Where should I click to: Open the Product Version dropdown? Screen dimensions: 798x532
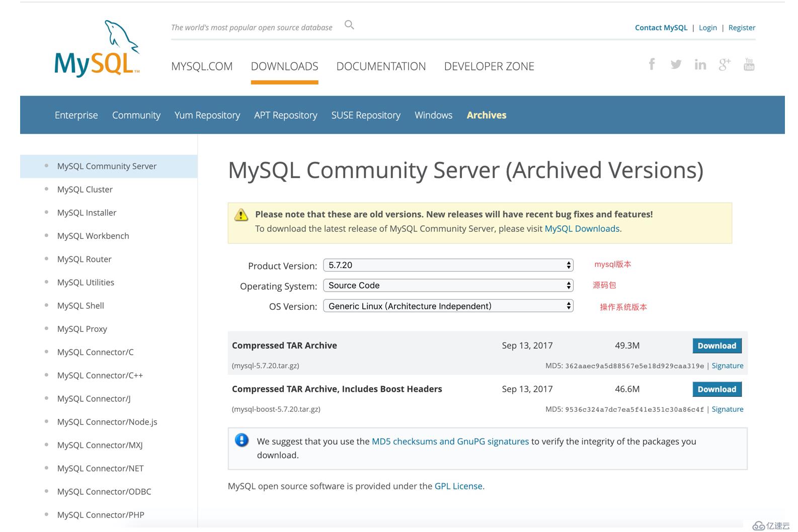click(x=448, y=265)
